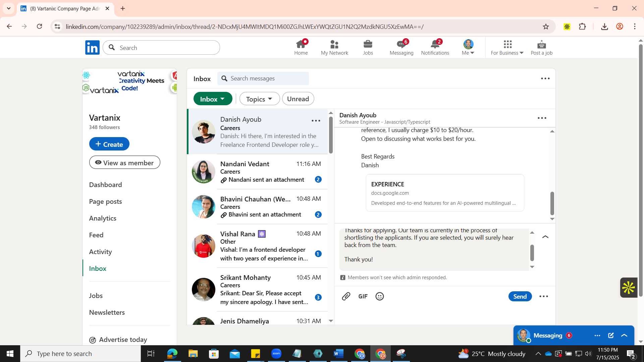Open Srikant Mohanty conversation

[x=257, y=290]
